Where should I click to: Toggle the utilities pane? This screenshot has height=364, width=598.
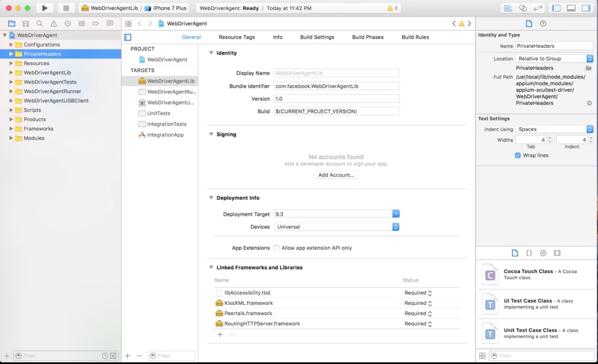(586, 8)
